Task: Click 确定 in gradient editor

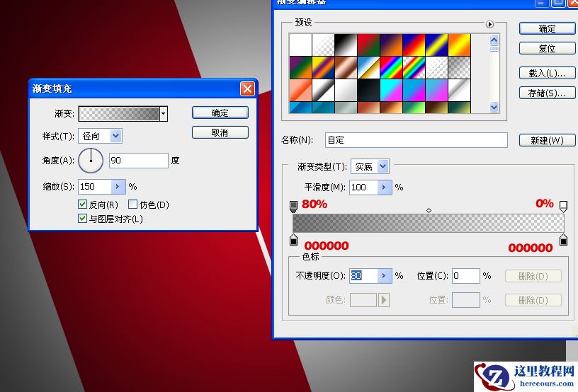Action: [547, 29]
